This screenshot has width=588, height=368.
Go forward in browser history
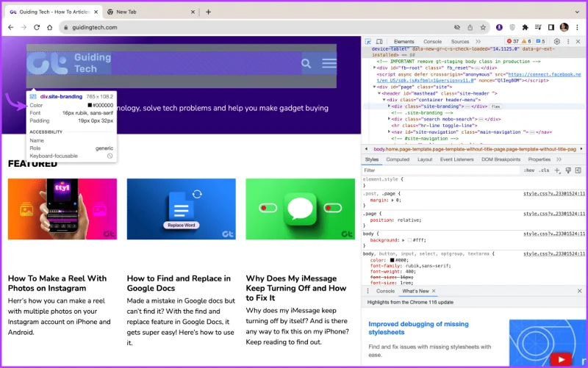pyautogui.click(x=24, y=27)
